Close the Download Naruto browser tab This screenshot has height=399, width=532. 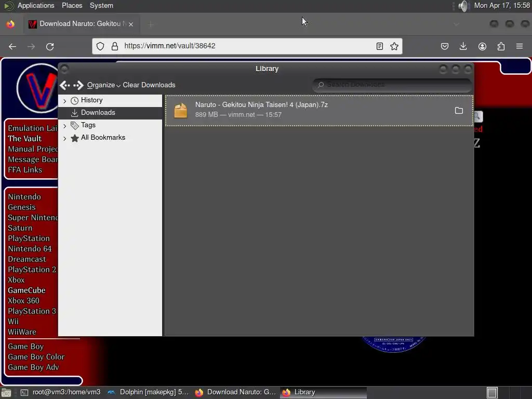pos(131,24)
